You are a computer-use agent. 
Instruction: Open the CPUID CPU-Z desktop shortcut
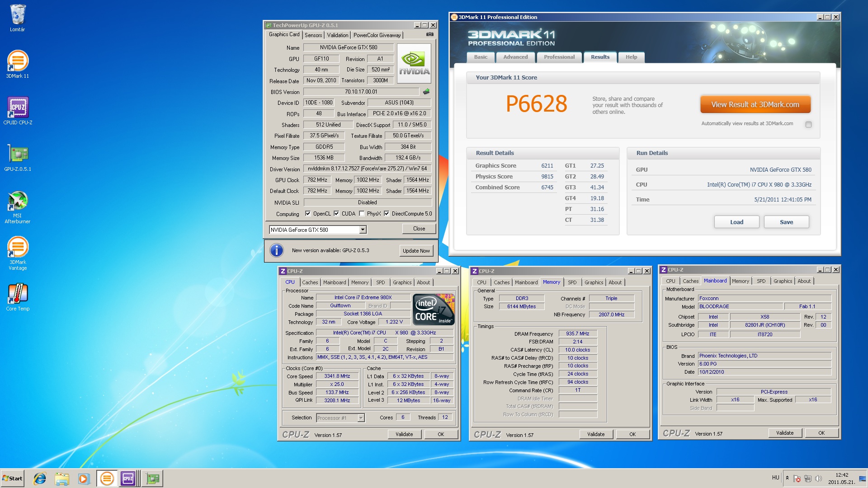tap(18, 108)
